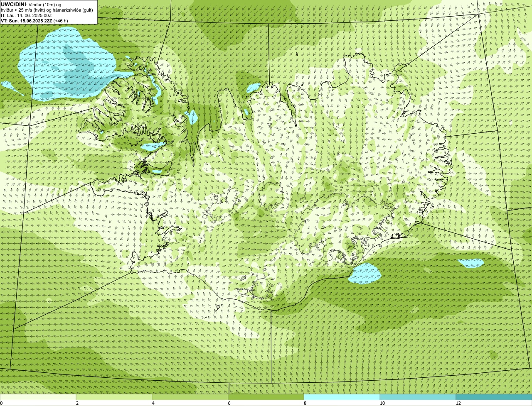The width and height of the screenshot is (532, 406).
Task: Click the '8' label on the color scale
Action: (305, 404)
